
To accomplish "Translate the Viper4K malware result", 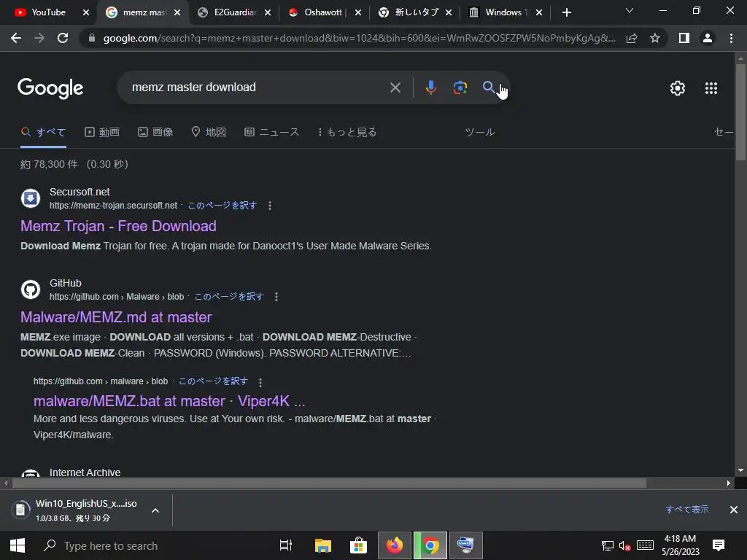I will click(214, 381).
